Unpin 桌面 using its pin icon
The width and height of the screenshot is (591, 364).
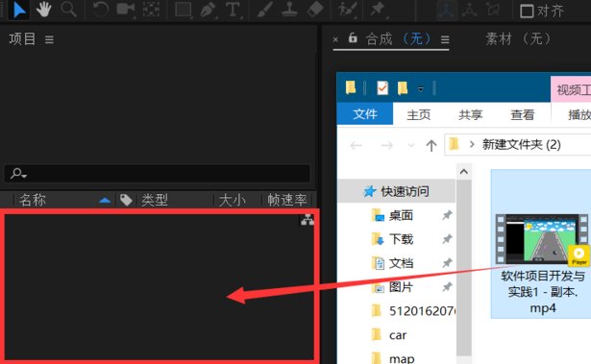[x=447, y=215]
